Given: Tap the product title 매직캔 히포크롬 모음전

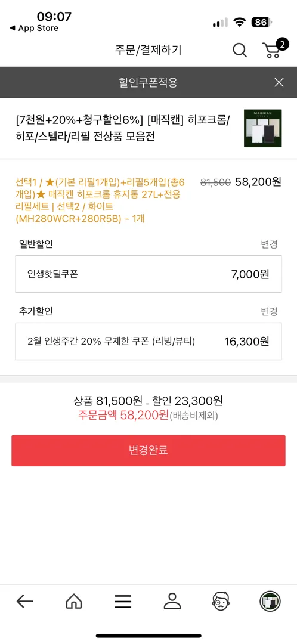Looking at the screenshot, I should tap(123, 128).
